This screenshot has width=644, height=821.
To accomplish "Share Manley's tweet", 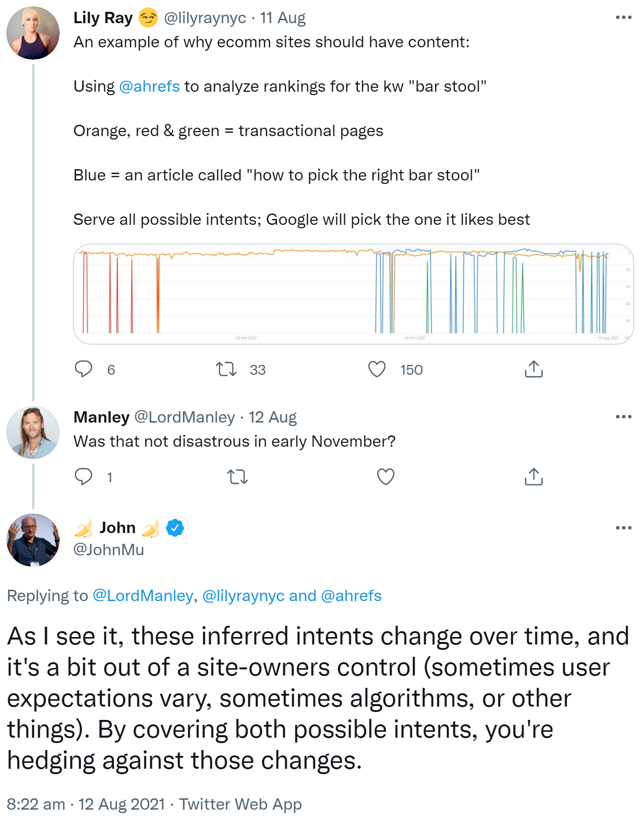I will coord(534,477).
